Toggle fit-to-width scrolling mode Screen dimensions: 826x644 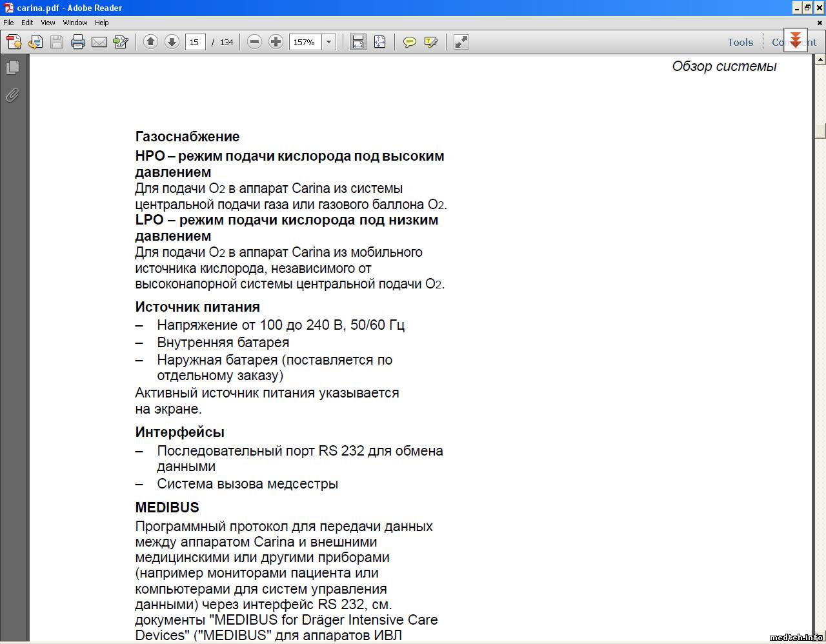358,42
